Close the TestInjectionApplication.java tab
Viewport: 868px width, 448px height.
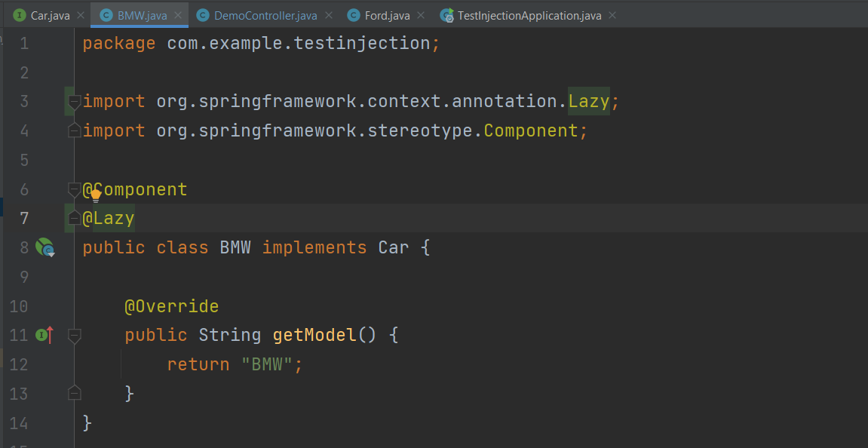(x=612, y=16)
